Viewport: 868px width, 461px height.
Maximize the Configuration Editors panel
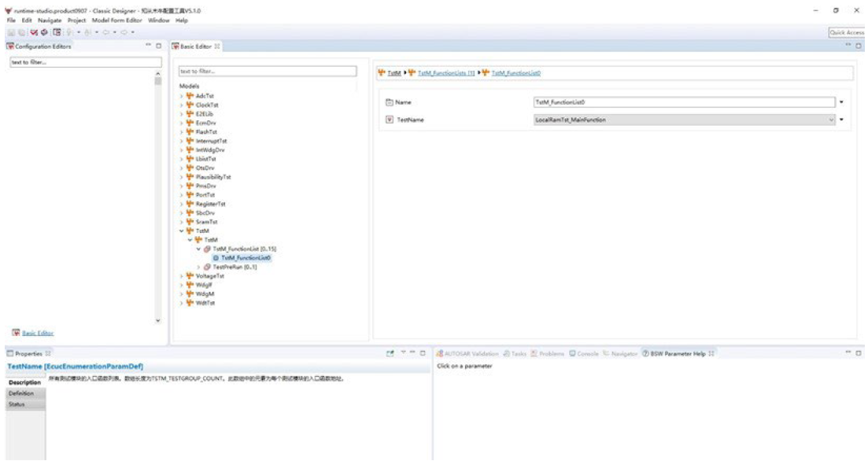click(158, 47)
